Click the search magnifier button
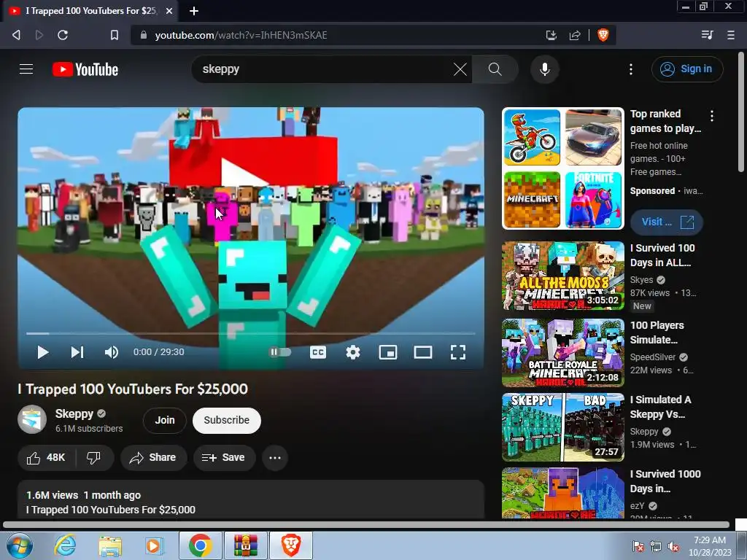Screen dimensions: 747x560 coord(495,69)
